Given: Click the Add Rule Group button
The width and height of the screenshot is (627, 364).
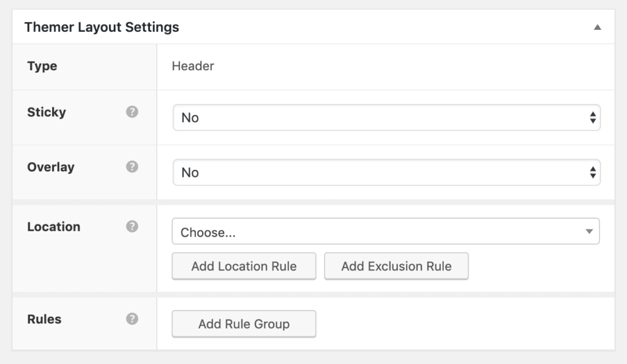Looking at the screenshot, I should point(244,324).
